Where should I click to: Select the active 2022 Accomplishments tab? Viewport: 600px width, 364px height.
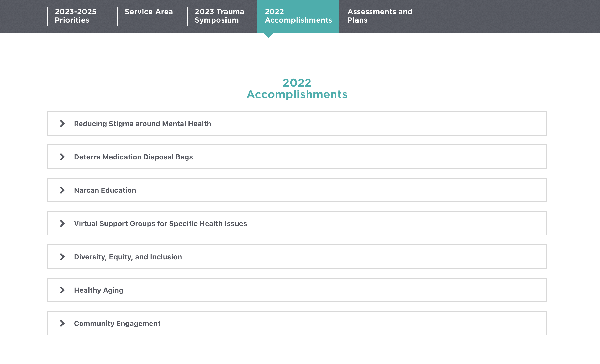pos(298,16)
